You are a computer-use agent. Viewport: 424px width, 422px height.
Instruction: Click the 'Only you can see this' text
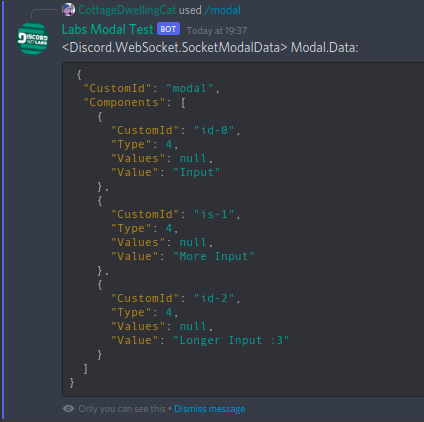click(122, 409)
